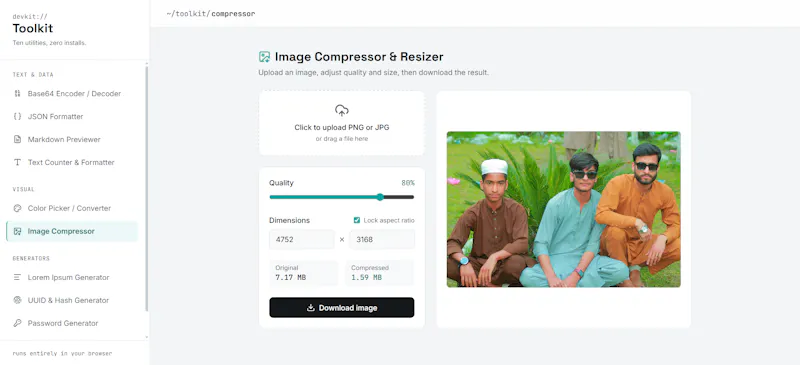Click the image icon beside page title
Viewport: 800px width, 365px height.
(x=264, y=57)
